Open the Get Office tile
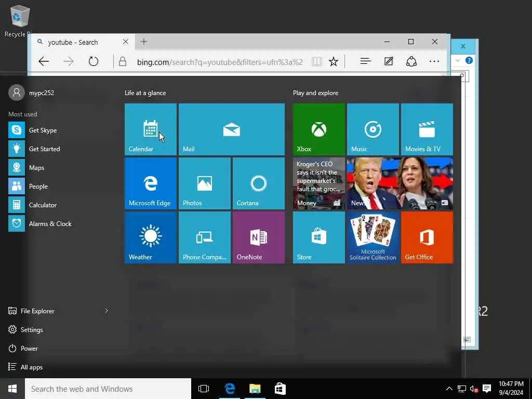The image size is (532, 399). pyautogui.click(x=427, y=237)
